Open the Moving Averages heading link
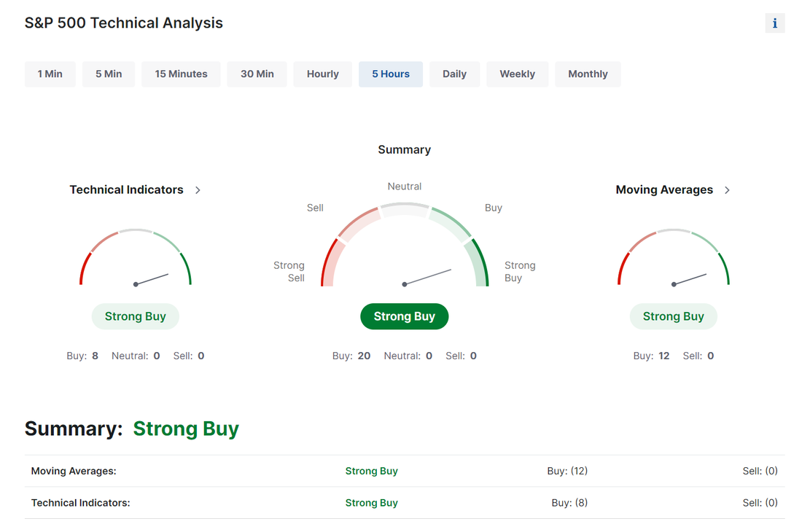The height and width of the screenshot is (532, 802). (664, 189)
